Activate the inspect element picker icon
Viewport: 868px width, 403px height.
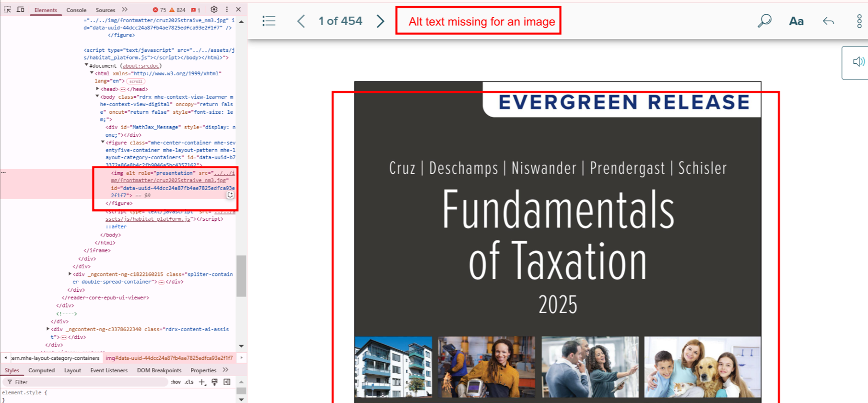[8, 10]
